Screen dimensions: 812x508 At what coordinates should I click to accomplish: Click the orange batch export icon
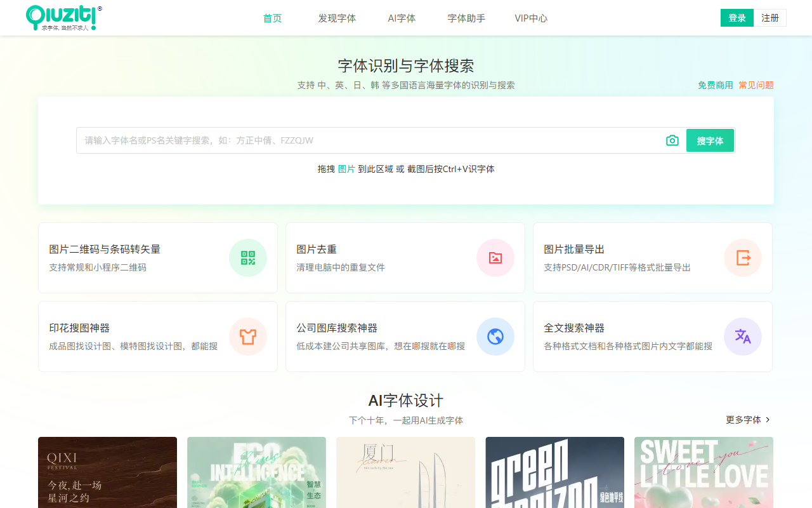click(x=743, y=258)
